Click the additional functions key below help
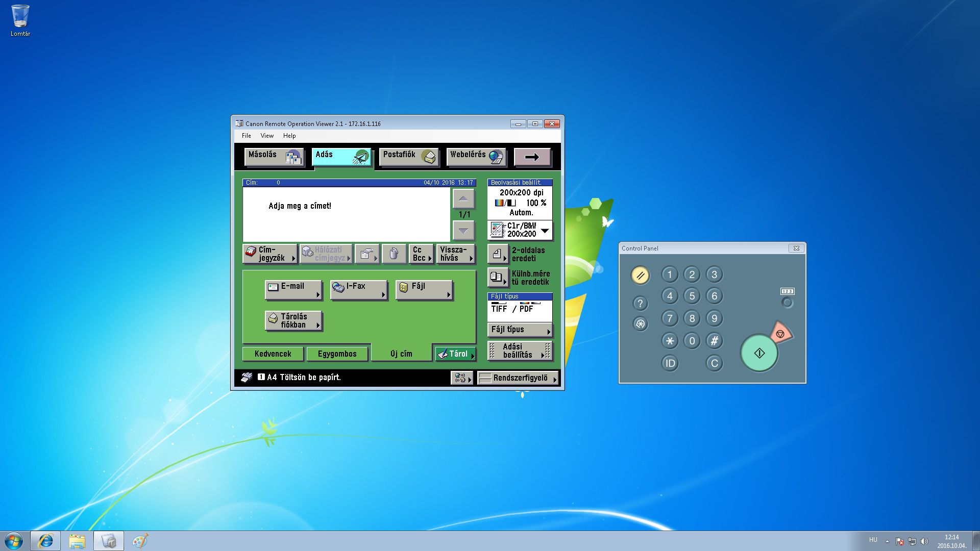The width and height of the screenshot is (980, 551). [640, 324]
